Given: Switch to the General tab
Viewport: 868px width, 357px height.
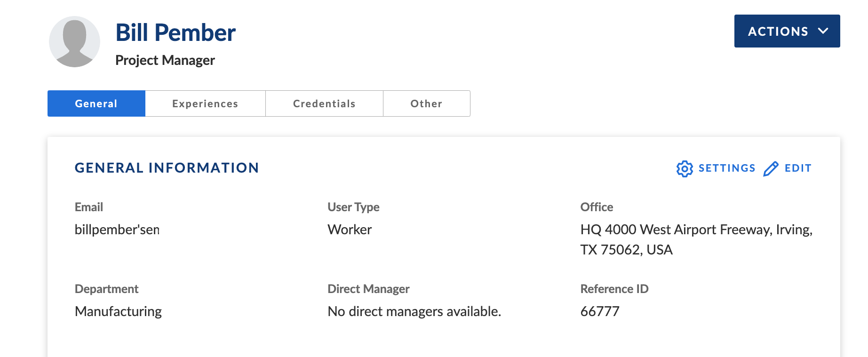Looking at the screenshot, I should pos(96,103).
